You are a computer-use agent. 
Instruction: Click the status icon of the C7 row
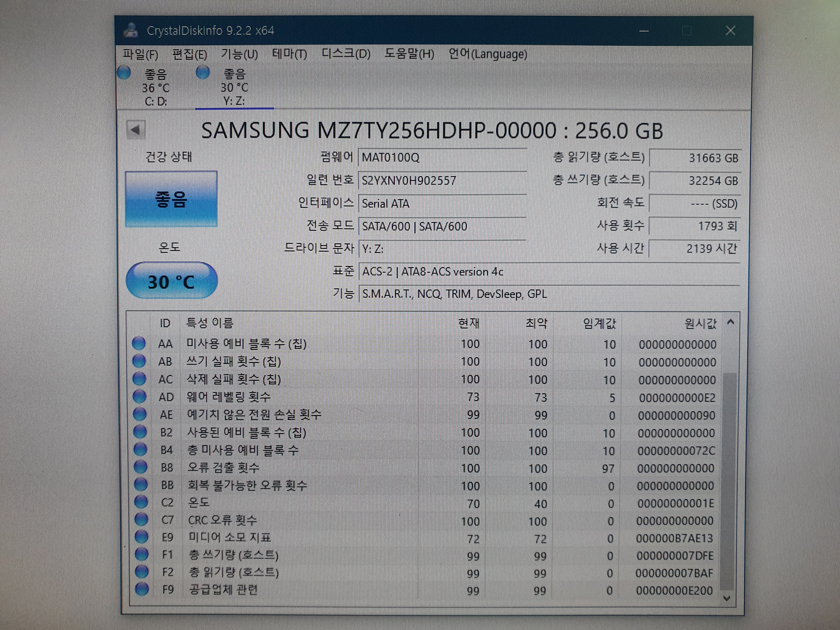click(x=141, y=519)
